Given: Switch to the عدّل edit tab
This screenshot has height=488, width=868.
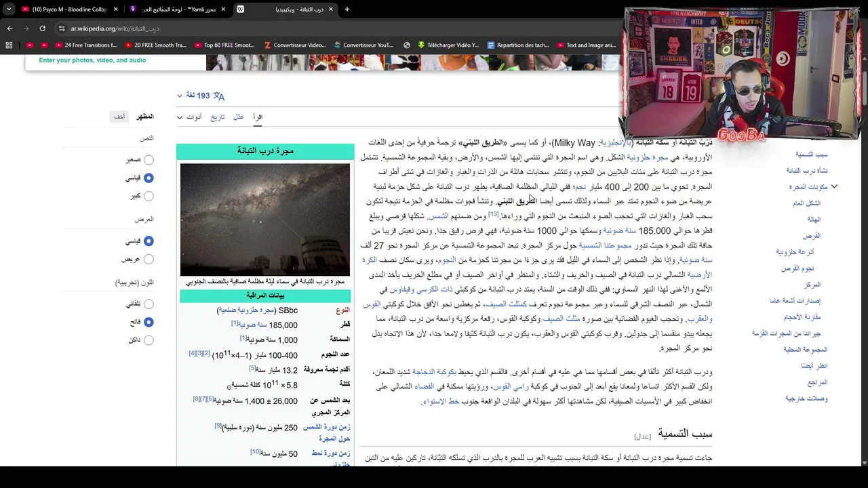Looking at the screenshot, I should [239, 117].
